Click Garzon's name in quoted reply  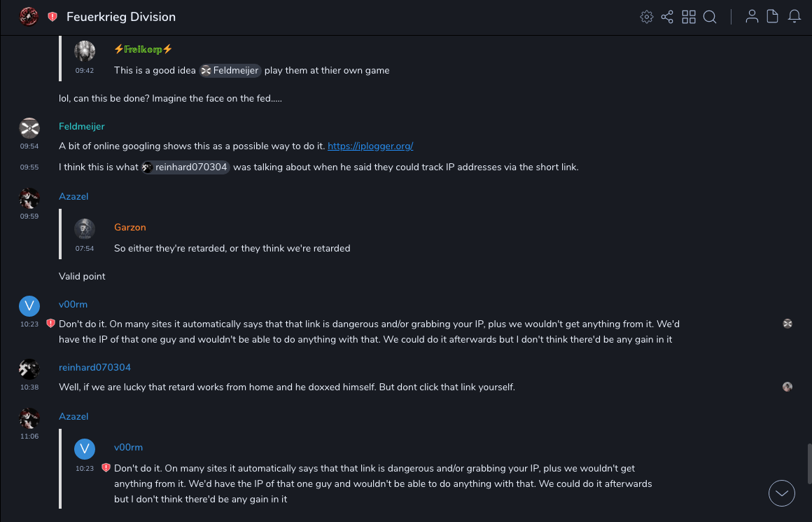pyautogui.click(x=130, y=227)
